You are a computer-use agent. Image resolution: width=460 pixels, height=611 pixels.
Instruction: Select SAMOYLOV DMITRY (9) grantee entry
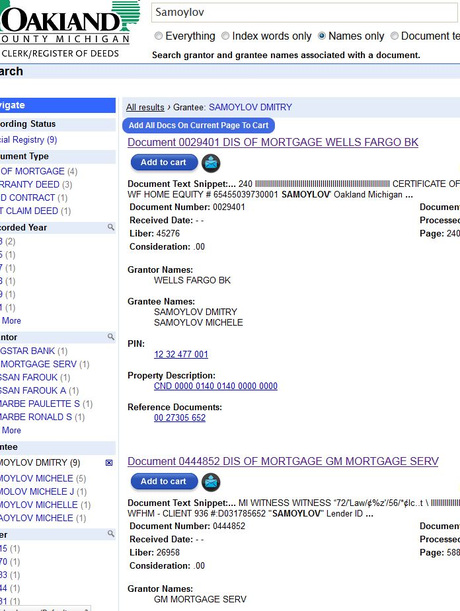click(x=40, y=463)
